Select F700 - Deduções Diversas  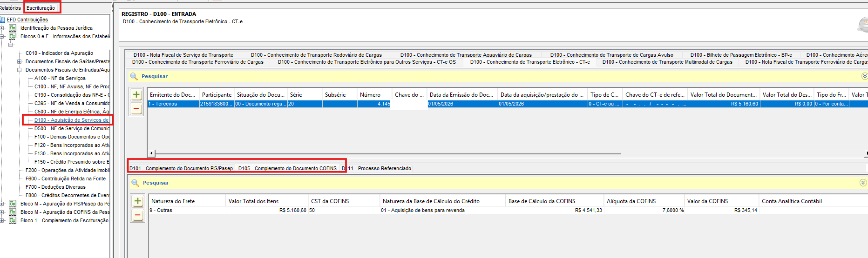pos(55,187)
